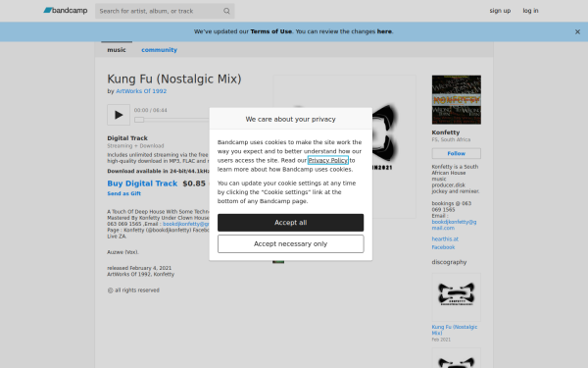Open the Terms of Use link in the banner
The width and height of the screenshot is (588, 368).
click(271, 31)
